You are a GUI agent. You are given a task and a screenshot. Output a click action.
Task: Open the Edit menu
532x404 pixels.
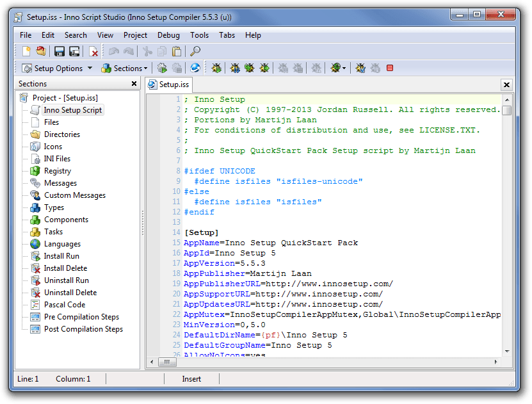(x=48, y=35)
